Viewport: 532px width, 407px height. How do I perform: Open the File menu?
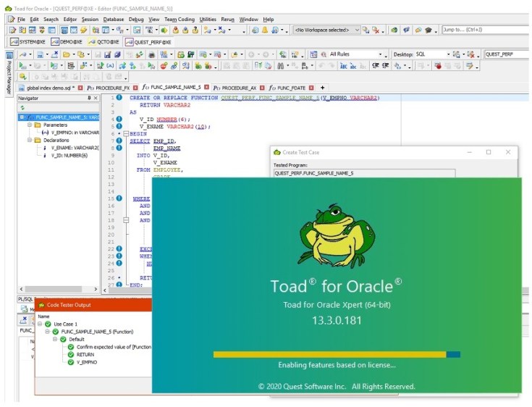21,20
